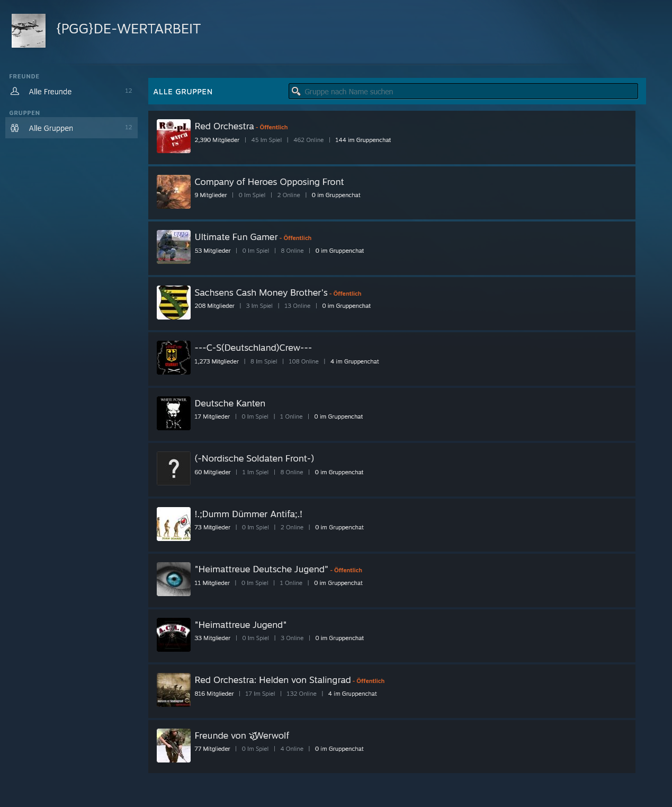Open the blue eye group avatar
This screenshot has width=672, height=807.
173,579
